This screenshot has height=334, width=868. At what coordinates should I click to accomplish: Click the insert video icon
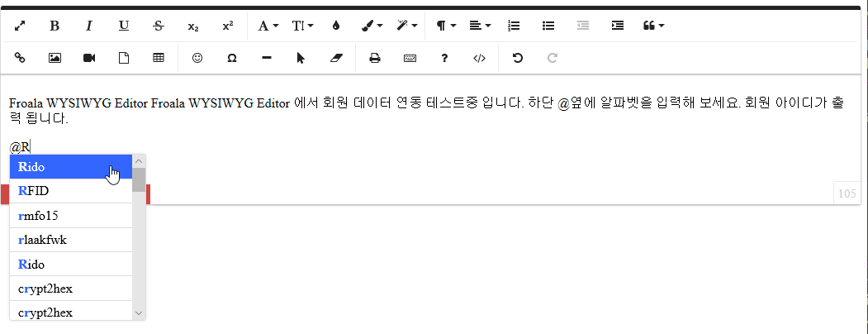coord(89,58)
